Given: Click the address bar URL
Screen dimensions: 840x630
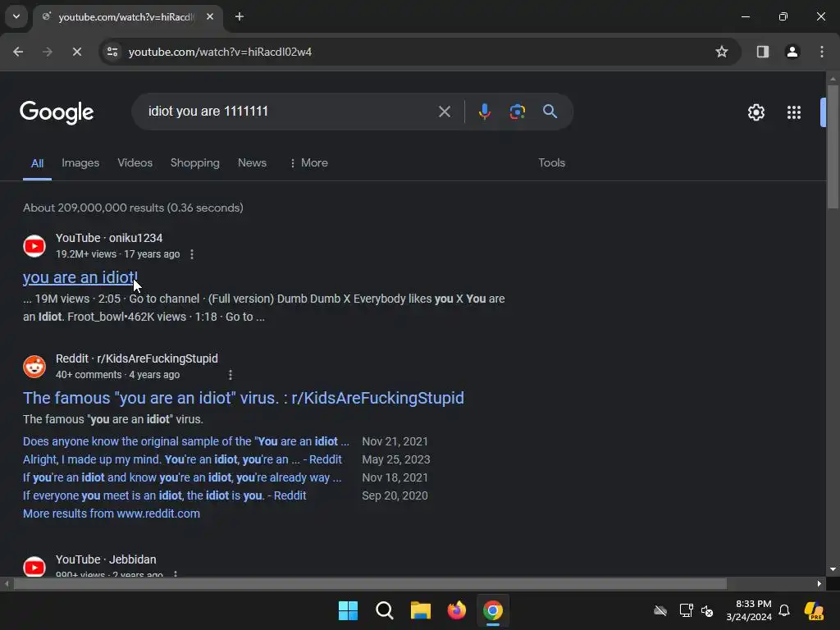Looking at the screenshot, I should click(x=220, y=52).
